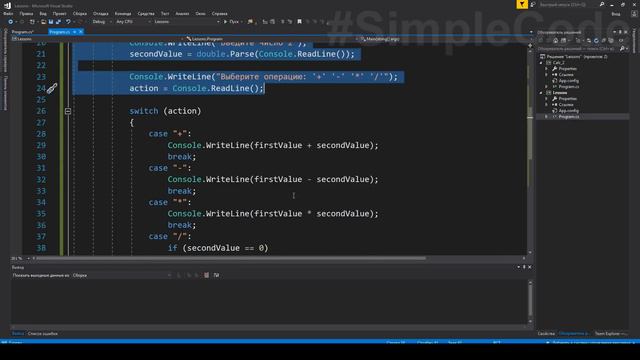Toggle word wrap icon in Output panel
This screenshot has height=360, width=640.
pos(216,275)
